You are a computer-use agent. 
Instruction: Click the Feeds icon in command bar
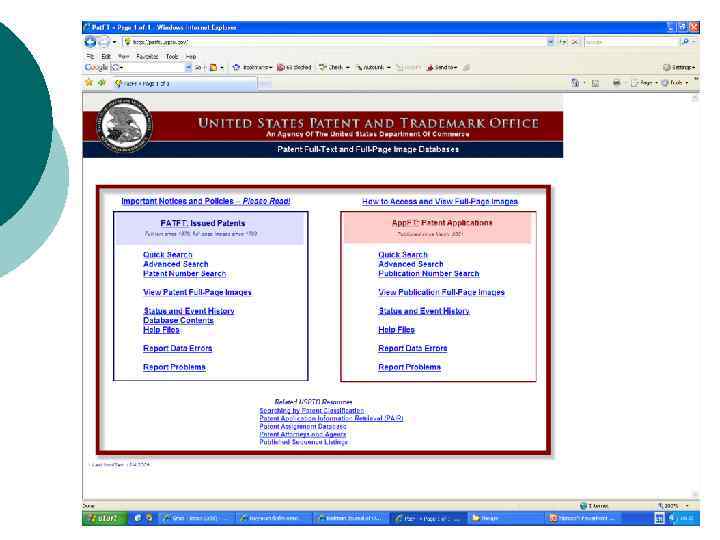pos(596,83)
